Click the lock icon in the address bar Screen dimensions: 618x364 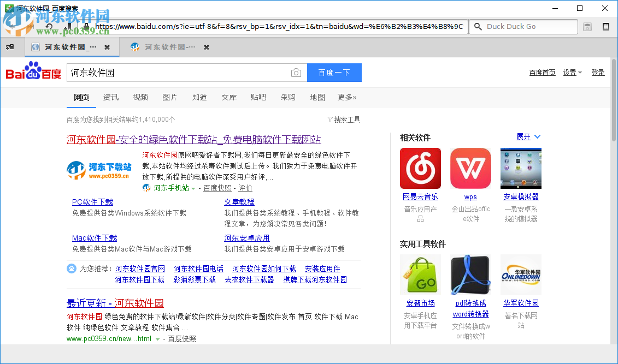coord(86,27)
